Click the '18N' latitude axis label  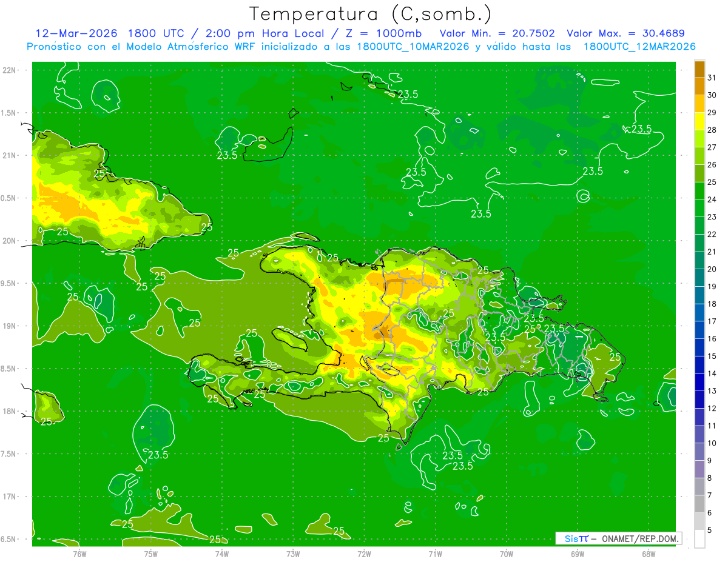[x=10, y=411]
